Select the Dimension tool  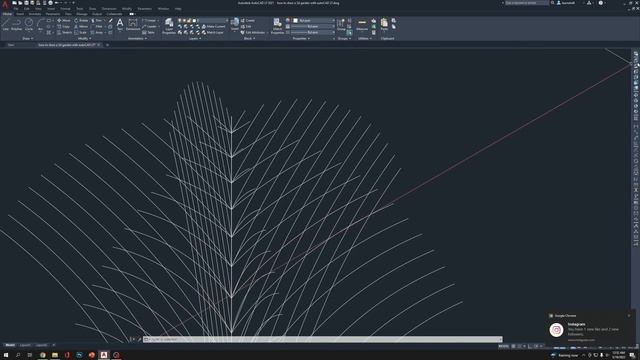point(133,24)
